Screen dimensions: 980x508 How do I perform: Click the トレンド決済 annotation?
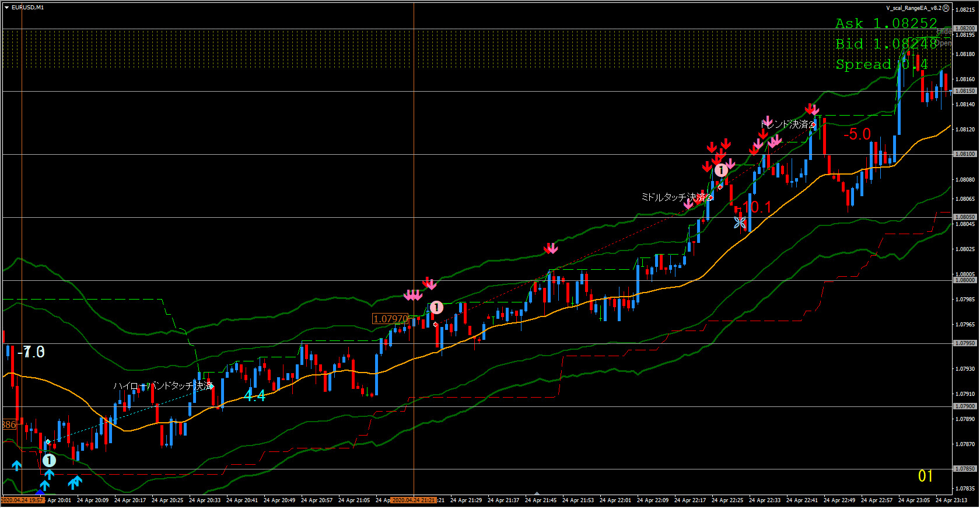click(x=787, y=124)
